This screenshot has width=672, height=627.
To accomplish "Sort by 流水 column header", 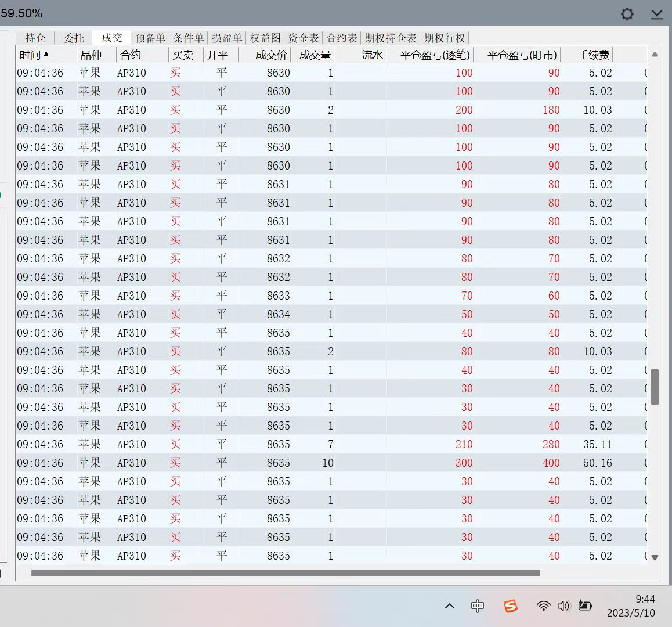I will click(360, 55).
